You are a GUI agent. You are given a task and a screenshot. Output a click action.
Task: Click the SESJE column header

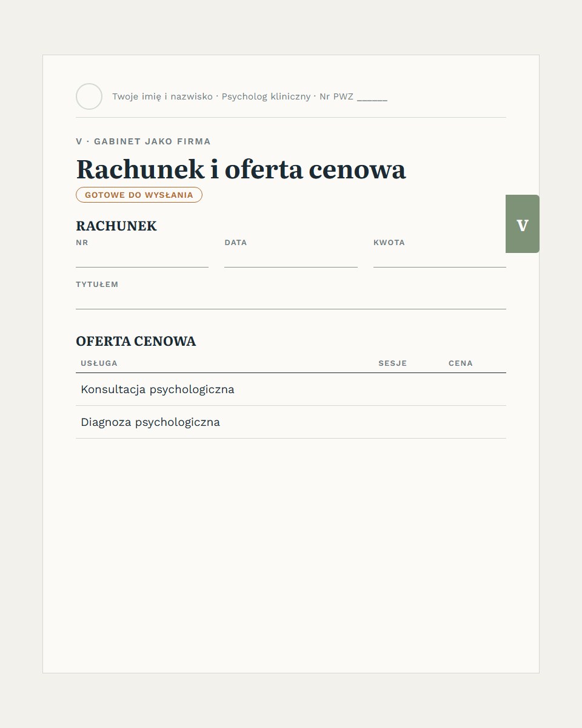point(393,363)
